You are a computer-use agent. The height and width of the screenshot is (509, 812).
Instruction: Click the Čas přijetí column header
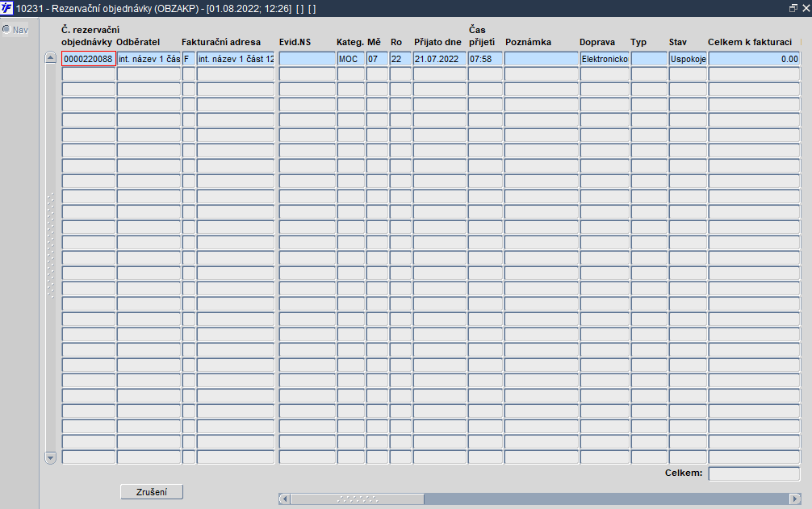pyautogui.click(x=482, y=35)
